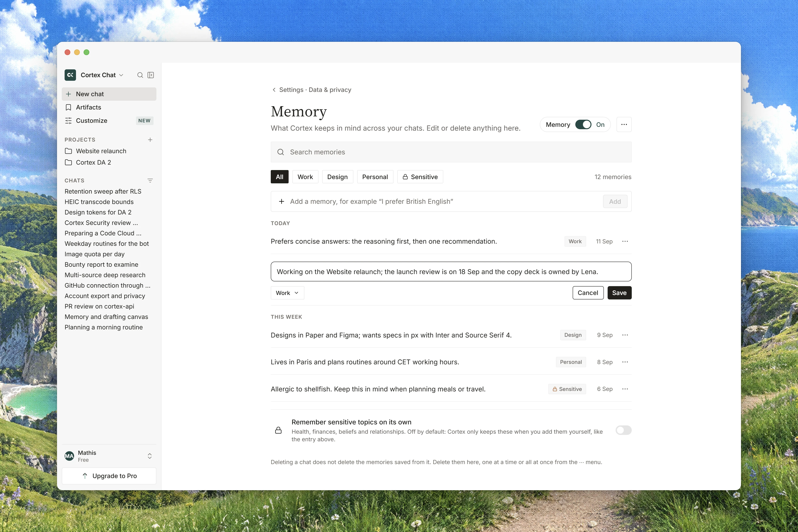This screenshot has height=532, width=798.
Task: Click the magnifier icon in Search memories
Action: tap(280, 152)
